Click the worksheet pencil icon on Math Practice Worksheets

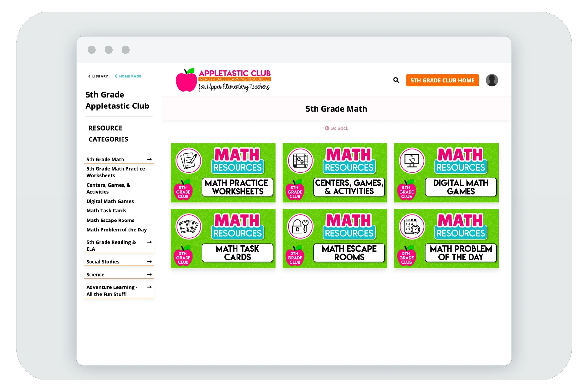(189, 160)
